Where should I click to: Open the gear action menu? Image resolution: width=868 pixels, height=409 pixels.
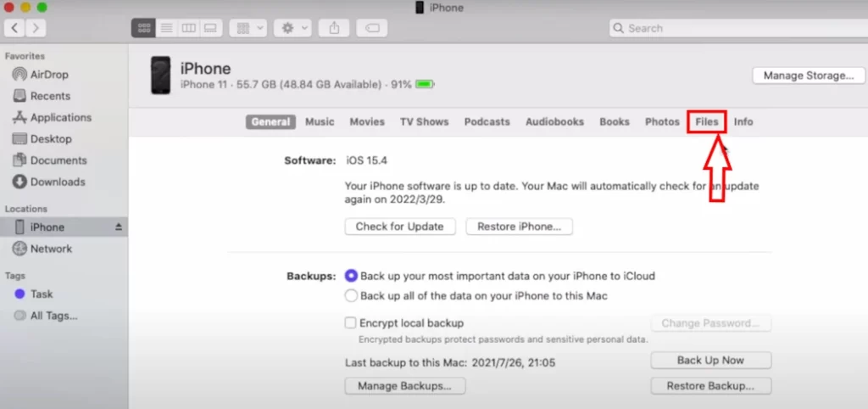click(292, 28)
